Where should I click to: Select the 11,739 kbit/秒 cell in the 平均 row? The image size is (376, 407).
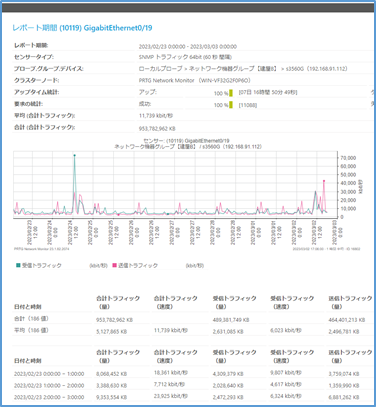(171, 330)
